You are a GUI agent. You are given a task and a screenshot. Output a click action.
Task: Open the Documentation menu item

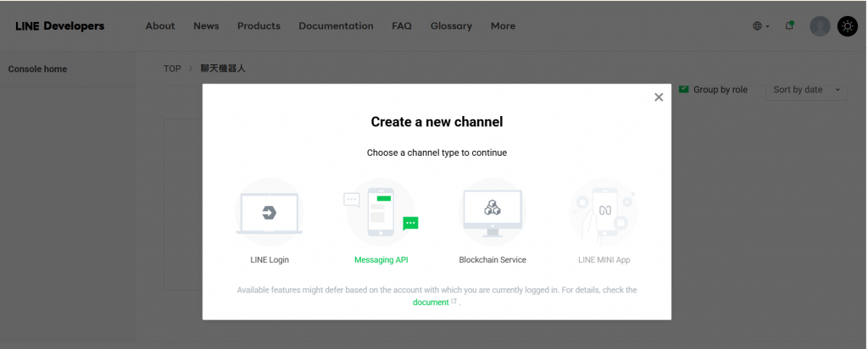click(336, 26)
